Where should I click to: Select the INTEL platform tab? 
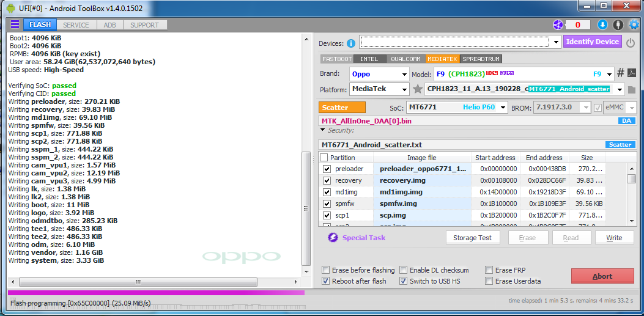point(369,59)
